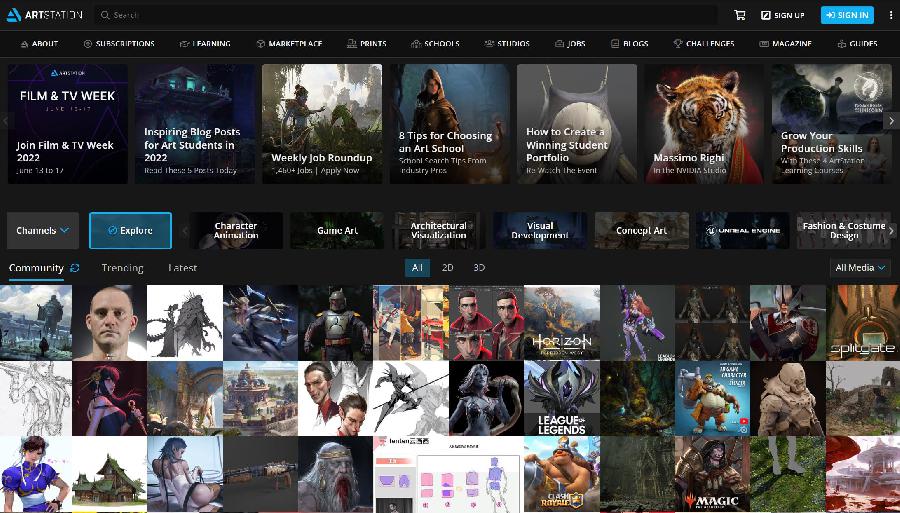Open the Splitgate artwork thumbnail
This screenshot has width=900, height=513.
(863, 322)
